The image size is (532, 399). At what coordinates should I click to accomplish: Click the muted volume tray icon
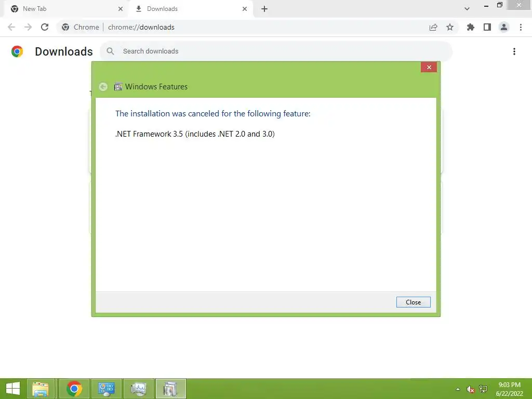point(470,389)
